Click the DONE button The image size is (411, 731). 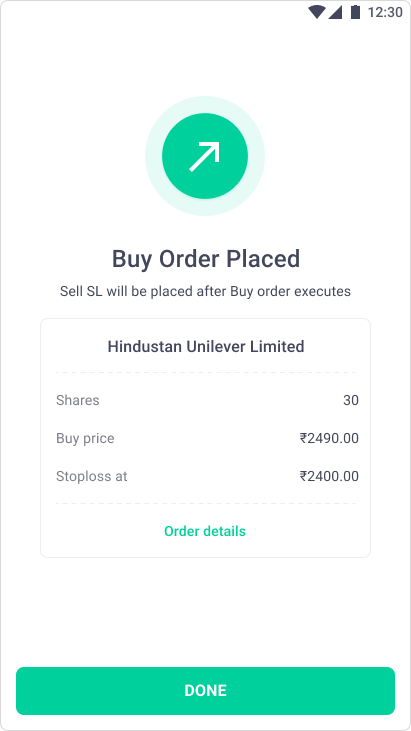[x=206, y=691]
